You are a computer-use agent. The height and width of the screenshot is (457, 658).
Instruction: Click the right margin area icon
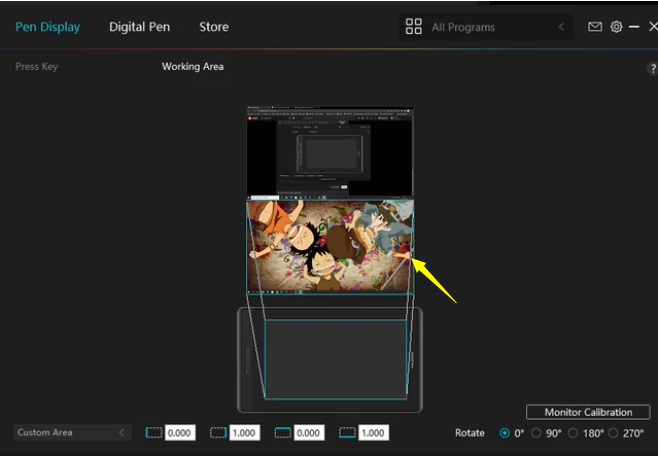[218, 433]
